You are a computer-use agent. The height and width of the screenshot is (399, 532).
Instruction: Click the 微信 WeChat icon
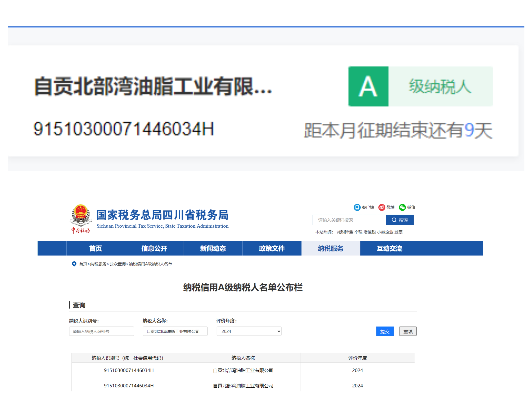402,207
